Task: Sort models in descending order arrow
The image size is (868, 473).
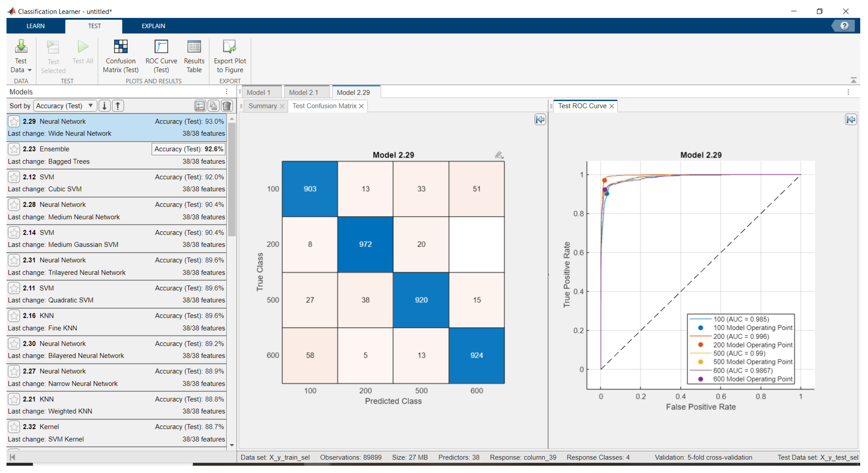Action: pyautogui.click(x=104, y=106)
